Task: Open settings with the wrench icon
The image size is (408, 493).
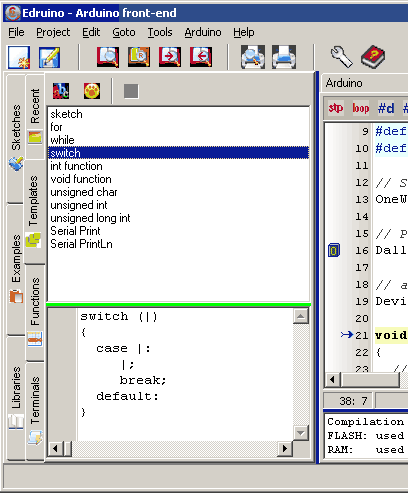Action: point(341,57)
